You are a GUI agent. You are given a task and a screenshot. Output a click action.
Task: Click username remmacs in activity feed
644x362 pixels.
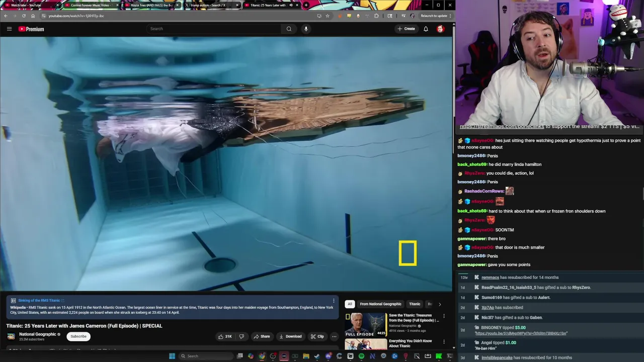[x=490, y=278]
